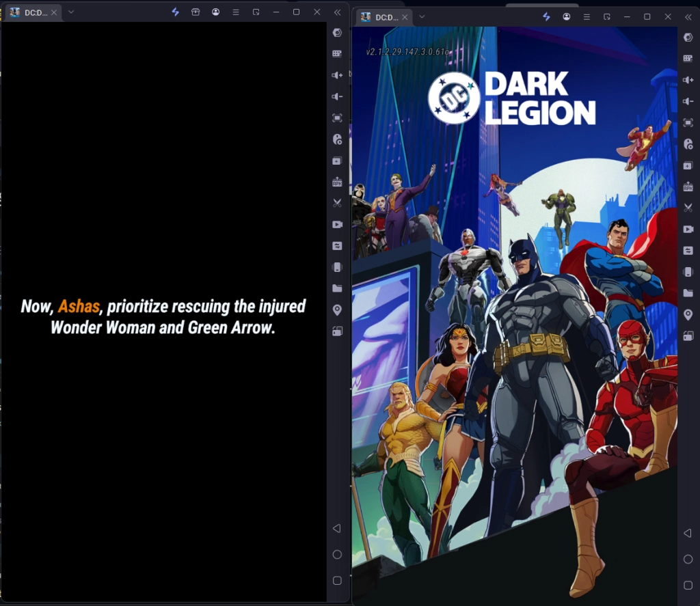Start the screen recorder from the sidebar

(x=336, y=224)
